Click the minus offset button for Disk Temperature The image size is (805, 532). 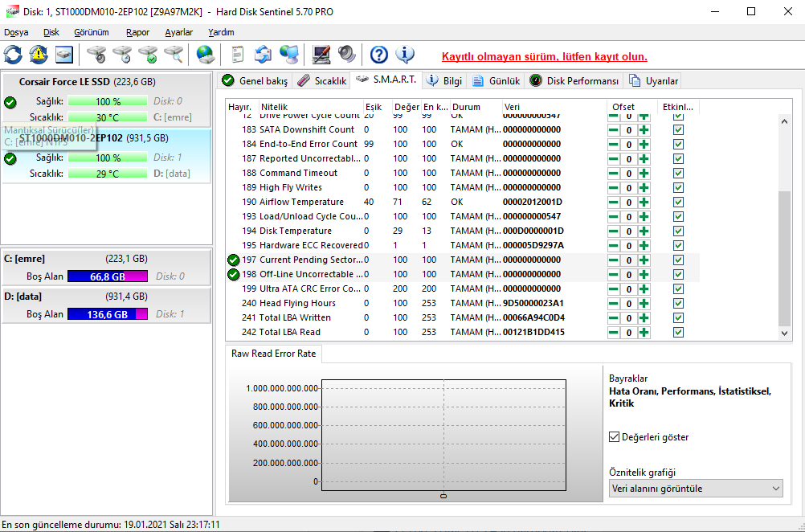(x=614, y=231)
